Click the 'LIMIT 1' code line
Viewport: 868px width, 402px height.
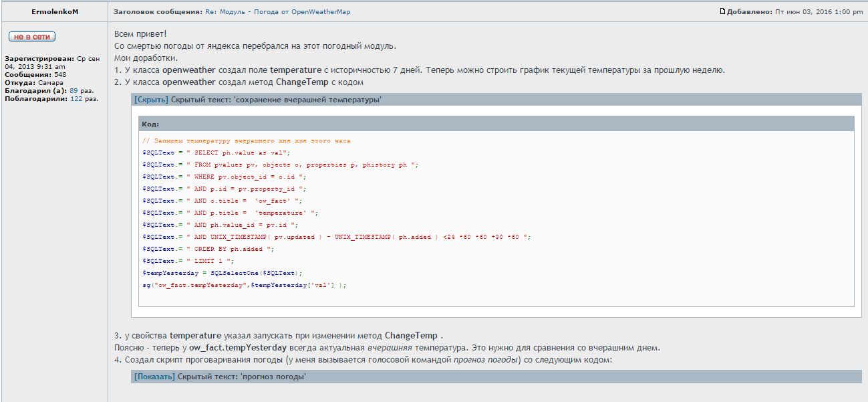pos(188,261)
